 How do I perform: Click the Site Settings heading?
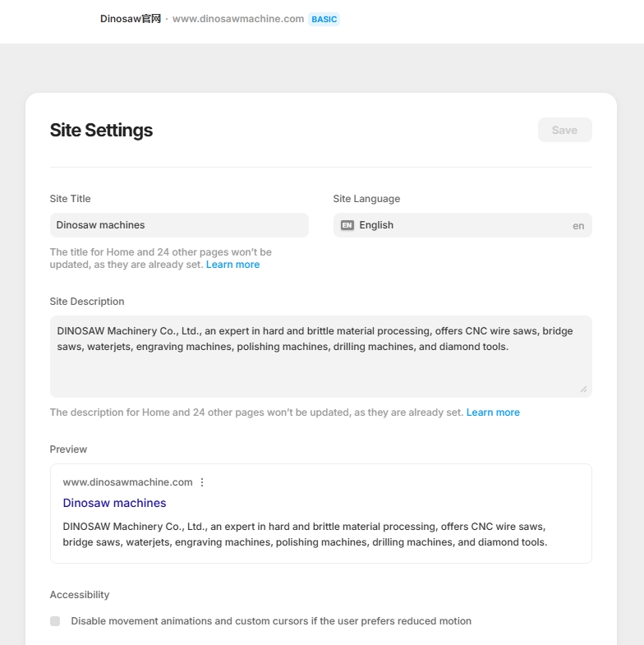pos(101,130)
